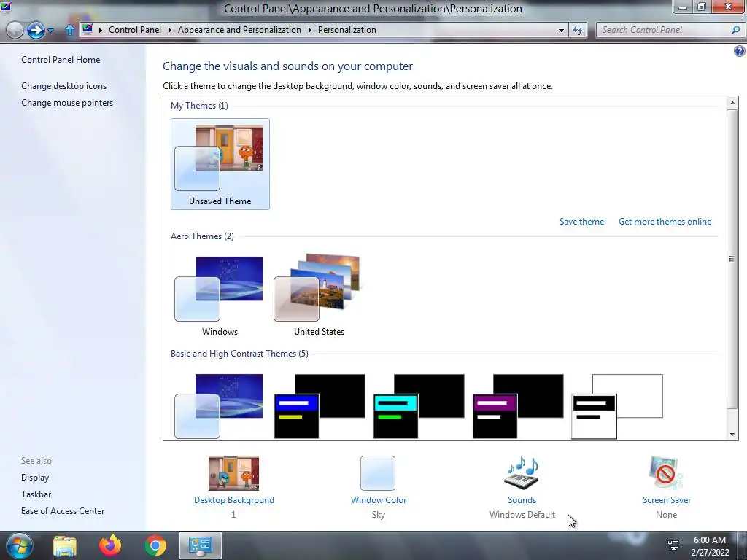Open Screen Saver settings icon

click(666, 472)
